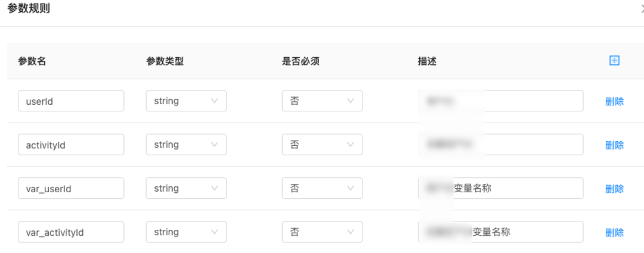Delete the userId parameter row
Screen dimensions: 644x253
[x=614, y=102]
